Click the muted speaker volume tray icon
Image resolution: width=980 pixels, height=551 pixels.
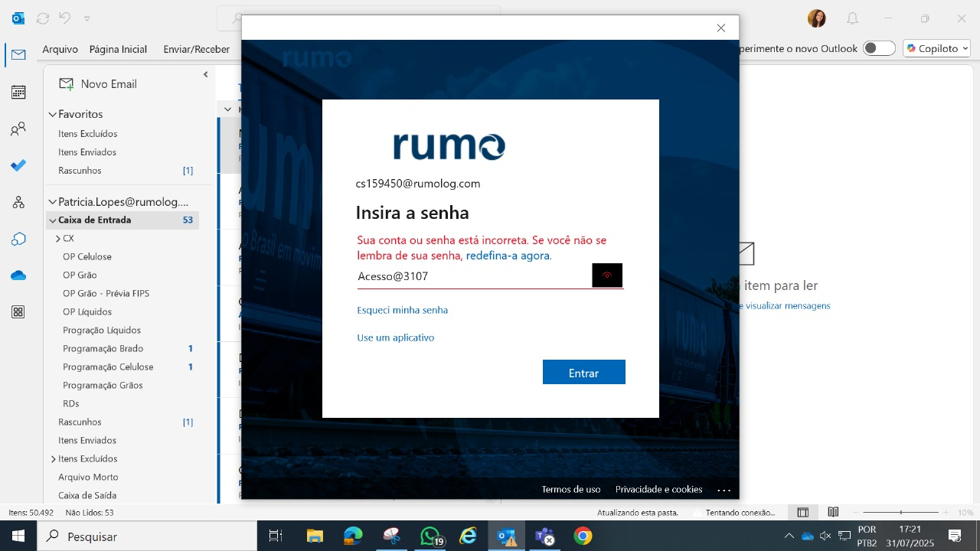coord(825,536)
